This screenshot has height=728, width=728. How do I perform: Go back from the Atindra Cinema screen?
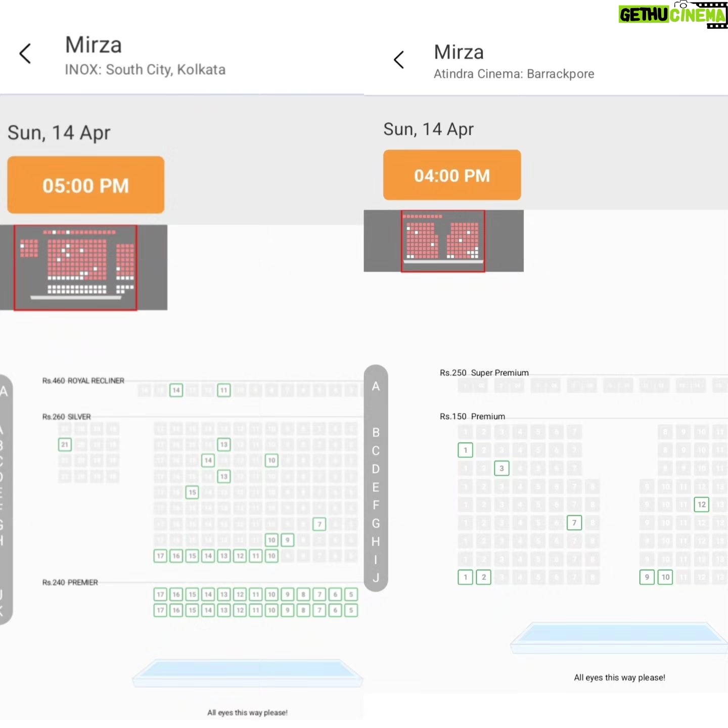tap(399, 60)
